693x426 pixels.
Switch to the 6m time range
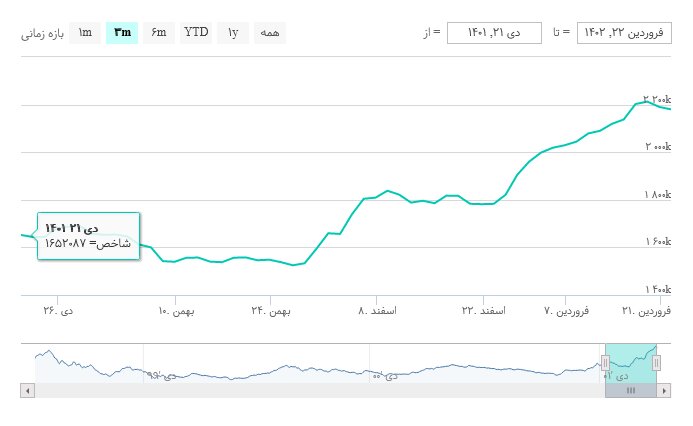pos(159,33)
